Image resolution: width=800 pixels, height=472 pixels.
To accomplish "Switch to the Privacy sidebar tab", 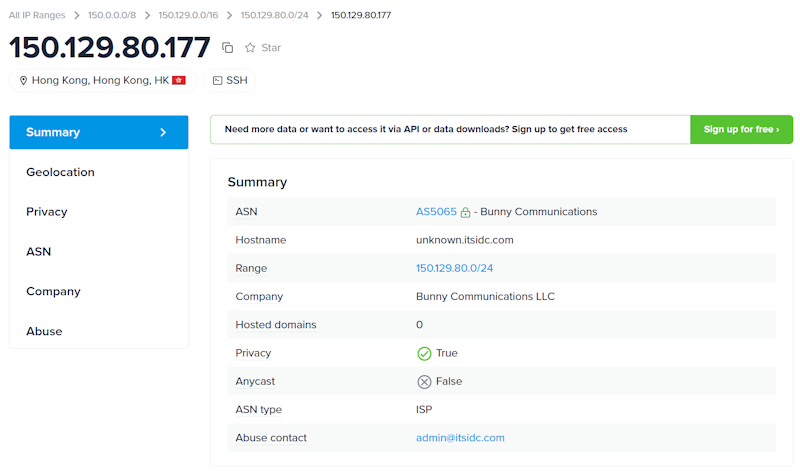I will click(x=47, y=212).
